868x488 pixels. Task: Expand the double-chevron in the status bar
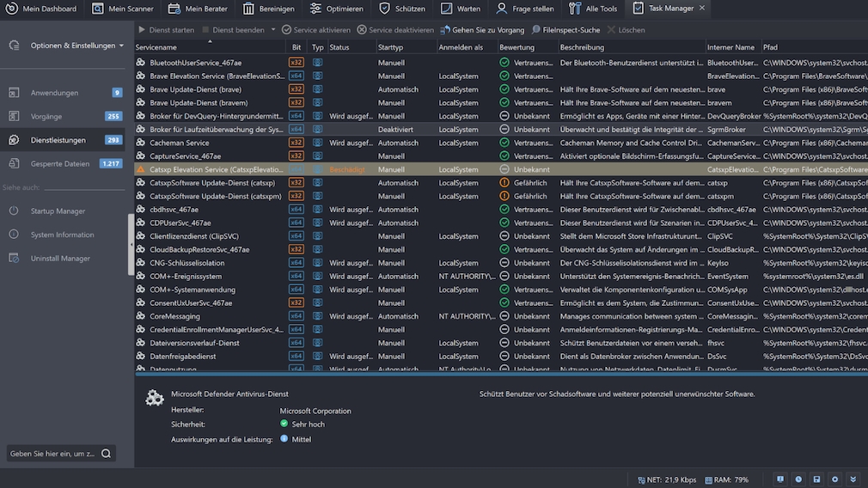pyautogui.click(x=853, y=479)
